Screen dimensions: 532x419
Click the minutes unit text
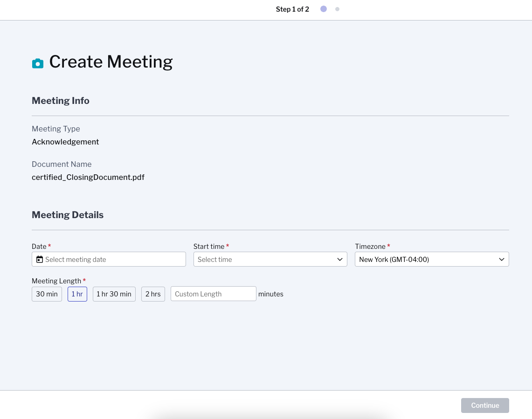coord(271,294)
